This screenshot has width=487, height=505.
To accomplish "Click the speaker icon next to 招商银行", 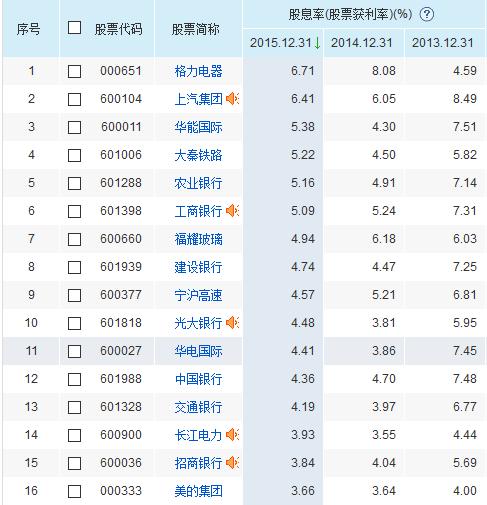I will [232, 463].
